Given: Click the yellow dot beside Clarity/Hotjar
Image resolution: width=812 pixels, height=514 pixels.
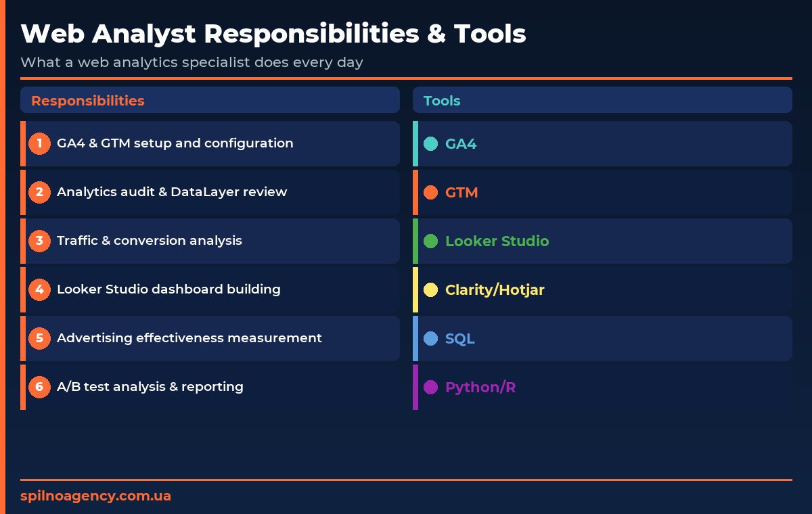Looking at the screenshot, I should click(430, 289).
